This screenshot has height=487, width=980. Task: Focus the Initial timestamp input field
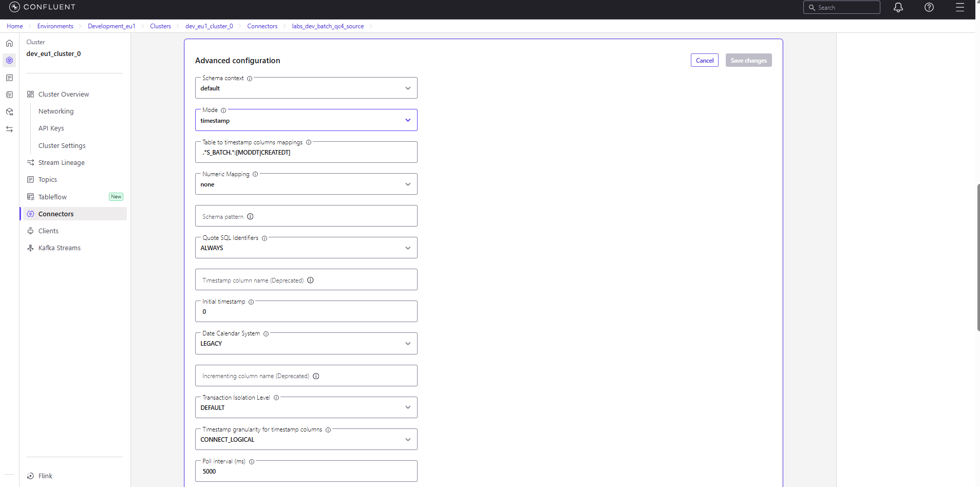306,311
